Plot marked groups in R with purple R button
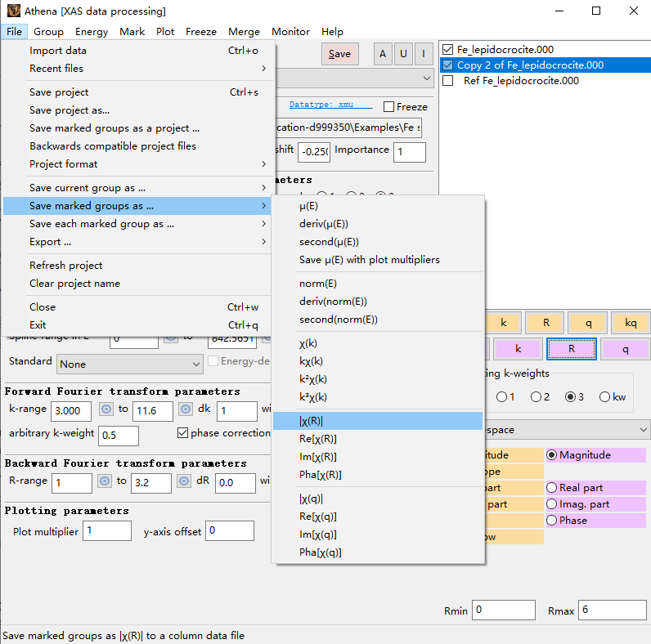The width and height of the screenshot is (651, 644). coord(572,349)
